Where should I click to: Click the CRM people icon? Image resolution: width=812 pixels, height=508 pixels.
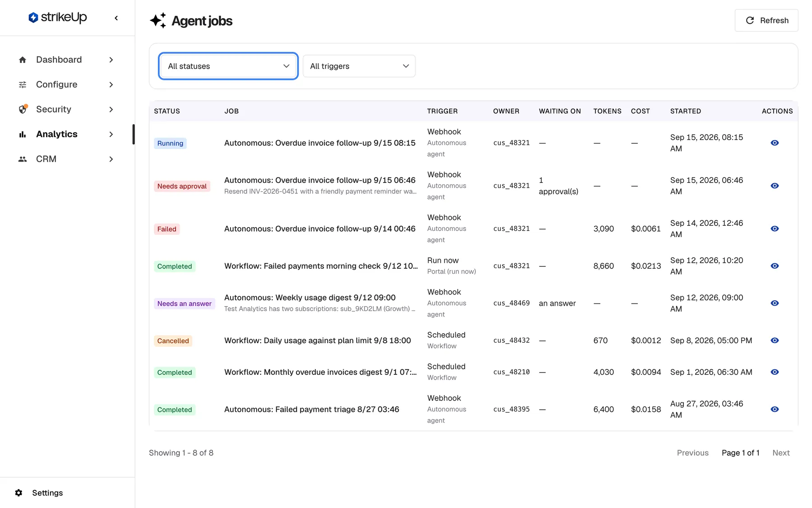point(23,159)
